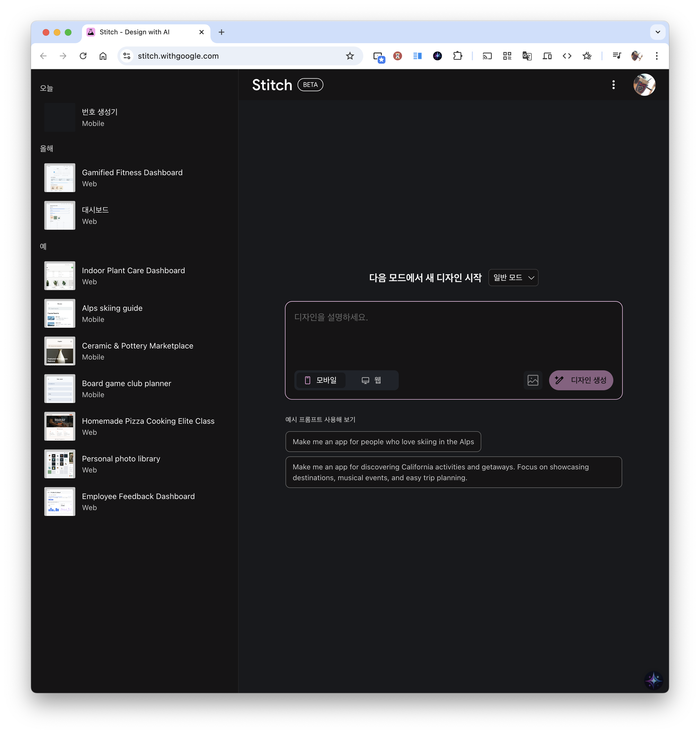Close the Stitch - Design with AI tab
The width and height of the screenshot is (700, 734).
(202, 32)
